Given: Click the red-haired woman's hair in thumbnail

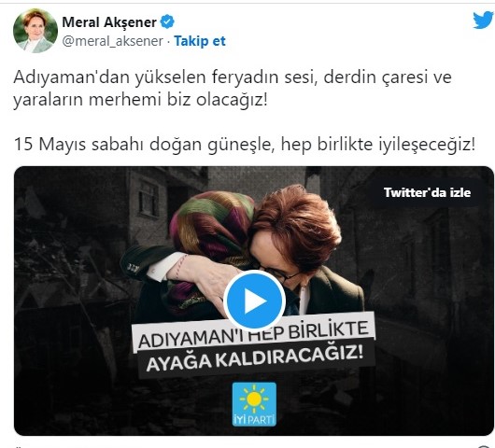Looking at the screenshot, I should (298, 222).
